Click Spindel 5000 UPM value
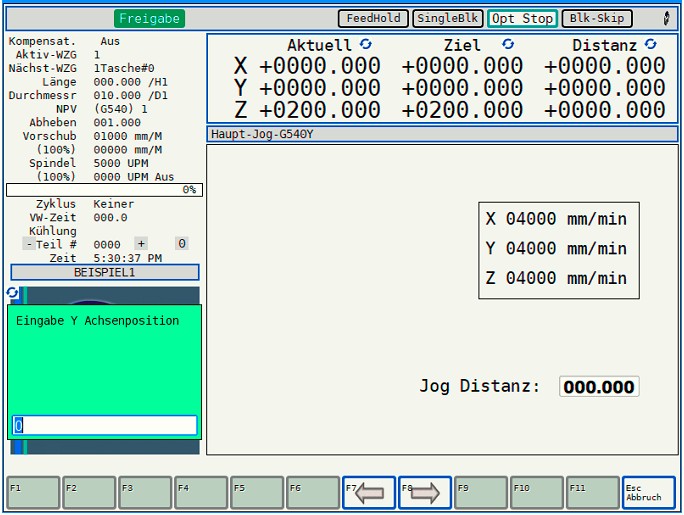Image resolution: width=684 pixels, height=515 pixels. [x=121, y=164]
